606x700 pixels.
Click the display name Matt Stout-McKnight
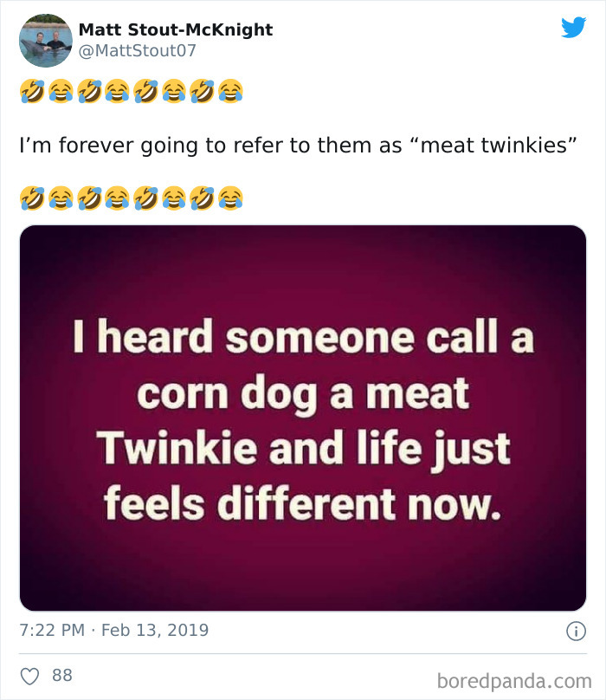176,29
